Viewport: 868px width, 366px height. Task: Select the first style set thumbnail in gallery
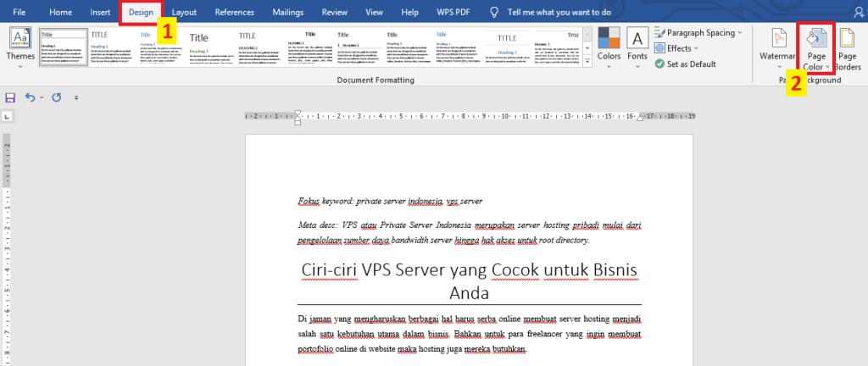click(63, 47)
